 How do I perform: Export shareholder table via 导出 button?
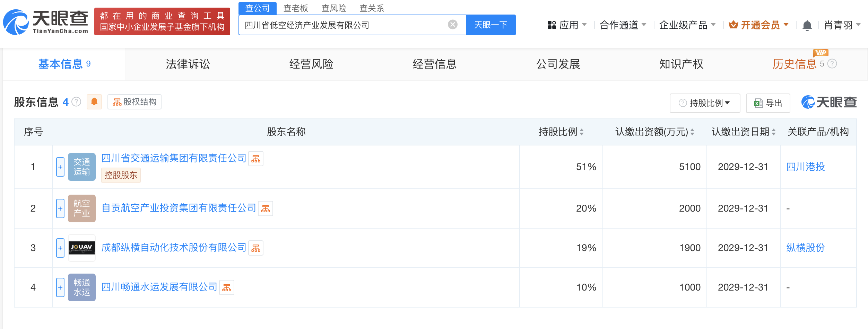point(768,103)
